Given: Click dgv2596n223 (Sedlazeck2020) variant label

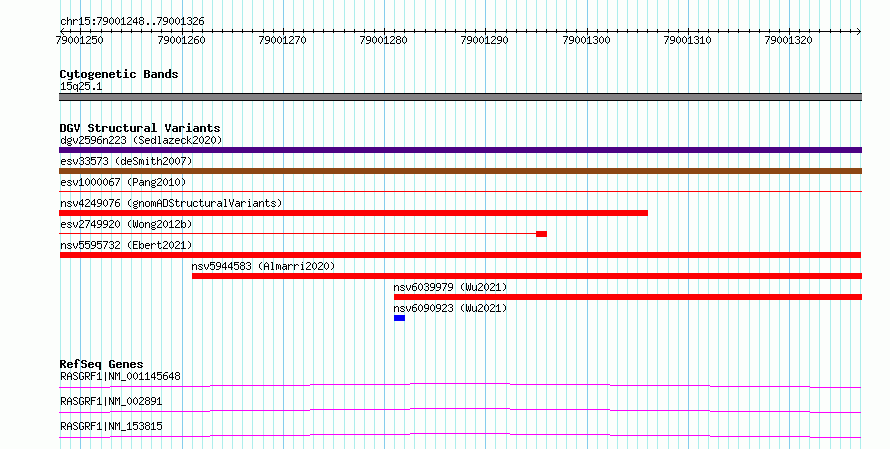Looking at the screenshot, I should coord(141,140).
